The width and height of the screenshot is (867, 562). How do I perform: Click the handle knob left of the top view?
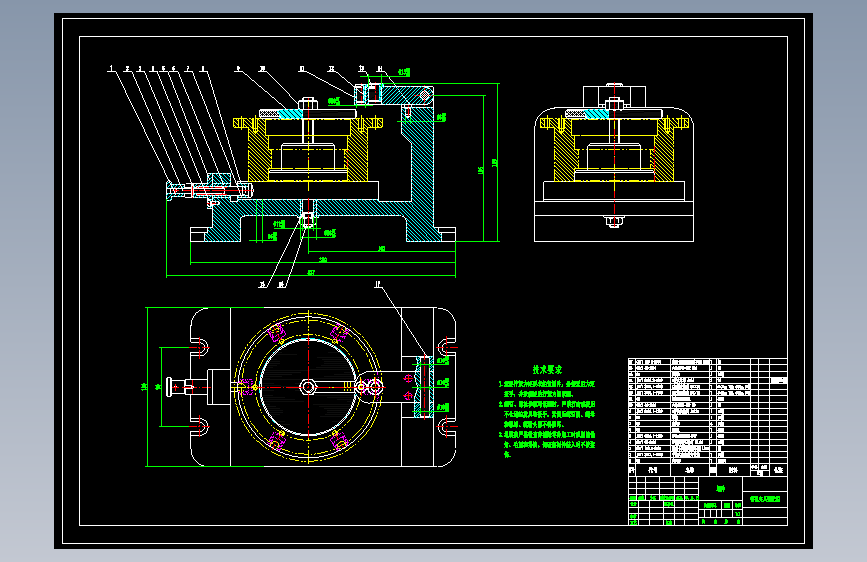[170, 387]
